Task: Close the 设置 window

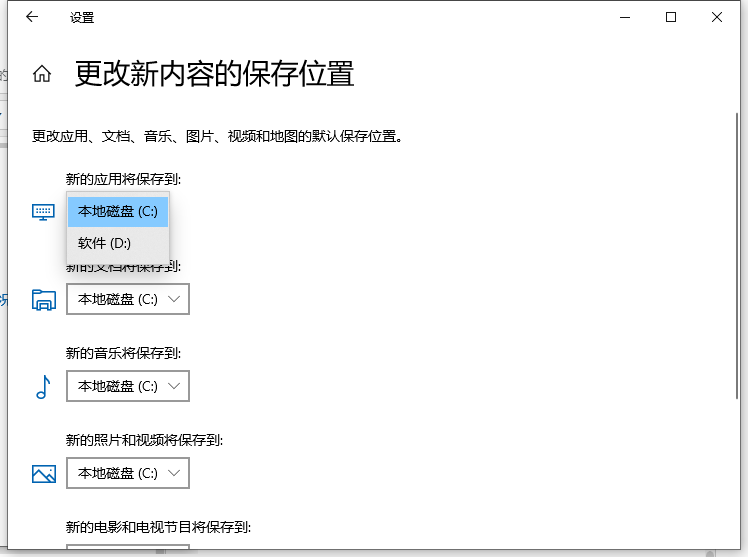Action: pyautogui.click(x=717, y=17)
